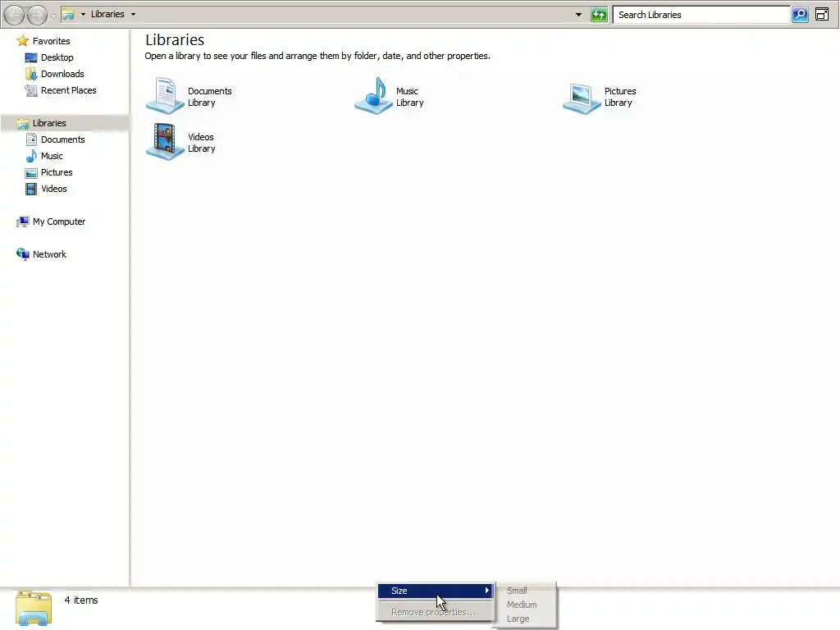Click the '4 items' status text

tap(81, 600)
